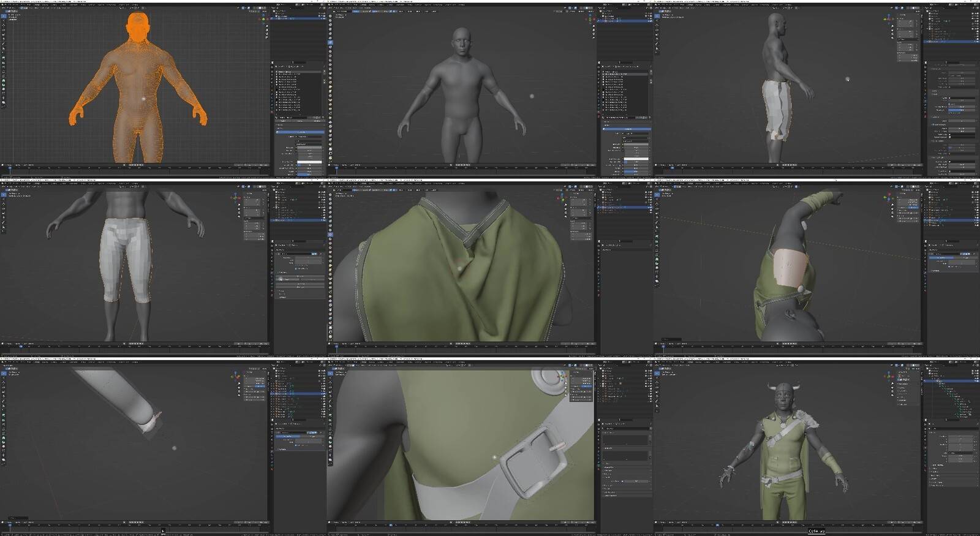
Task: Select the highlighted outliner row in the cylinder arm closeup screenshot
Action: (x=299, y=393)
